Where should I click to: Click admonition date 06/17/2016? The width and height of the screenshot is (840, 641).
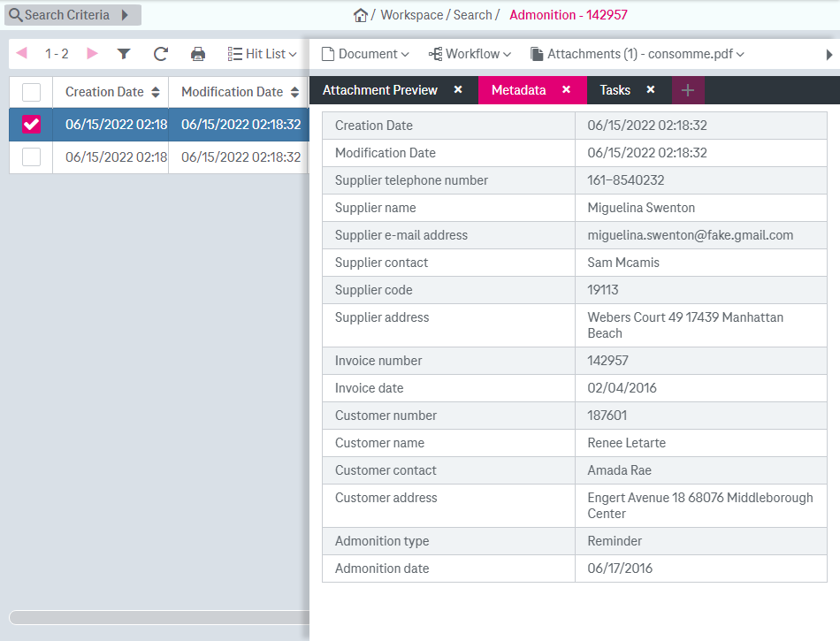[x=620, y=569]
